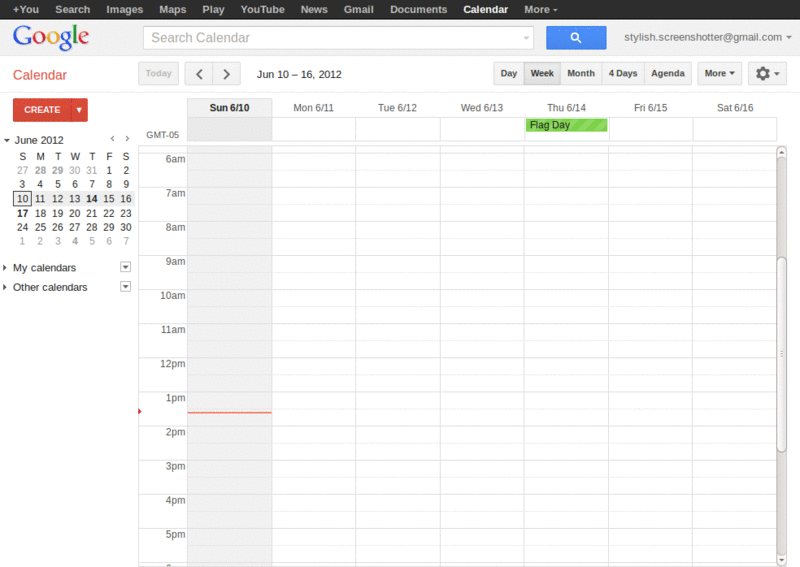
Task: Open Play in the top bar
Action: (x=213, y=9)
